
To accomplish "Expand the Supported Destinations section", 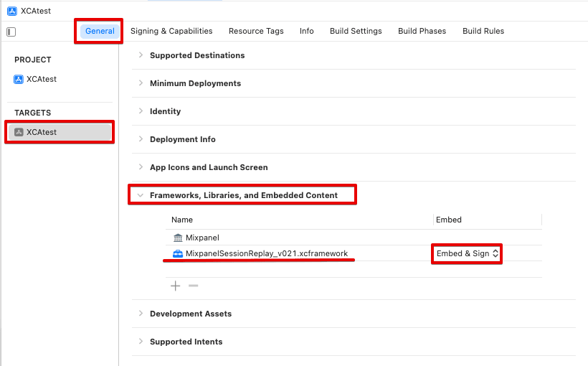I will click(x=141, y=55).
